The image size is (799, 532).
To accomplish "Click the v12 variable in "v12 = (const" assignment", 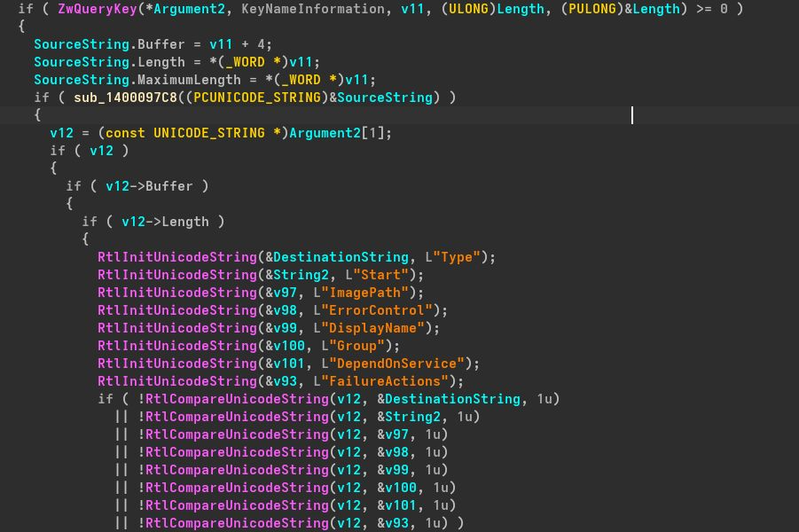I will (x=62, y=133).
